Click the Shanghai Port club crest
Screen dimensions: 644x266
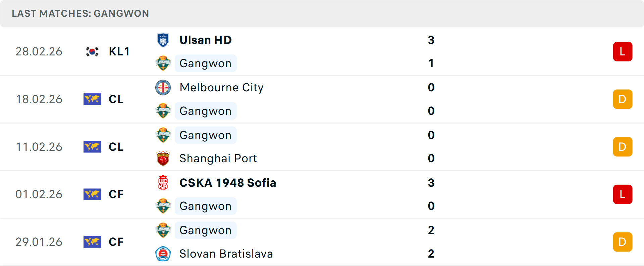point(163,159)
